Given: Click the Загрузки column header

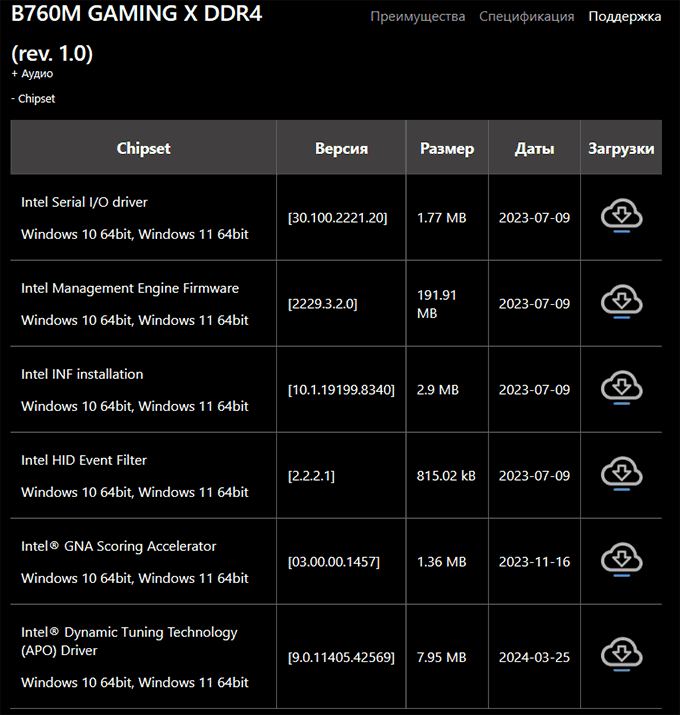Looking at the screenshot, I should 621,149.
